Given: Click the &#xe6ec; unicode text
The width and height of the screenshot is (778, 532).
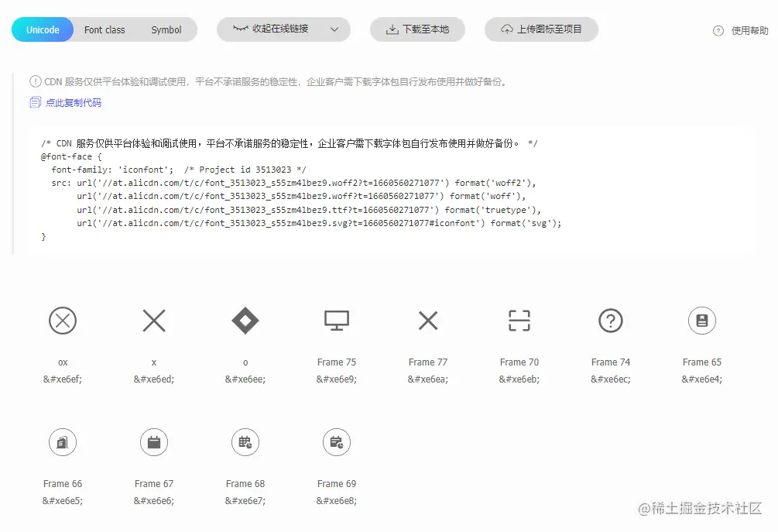Looking at the screenshot, I should (x=611, y=379).
